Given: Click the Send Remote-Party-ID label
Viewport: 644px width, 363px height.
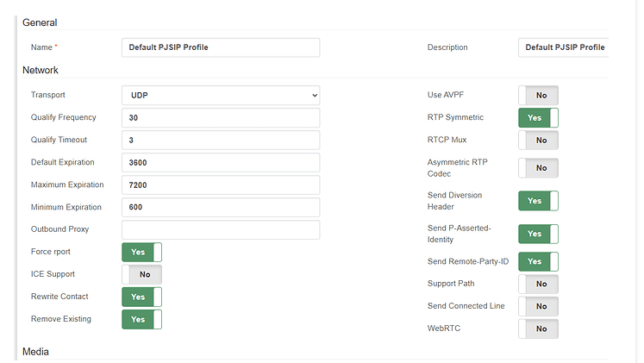Looking at the screenshot, I should pyautogui.click(x=468, y=261).
